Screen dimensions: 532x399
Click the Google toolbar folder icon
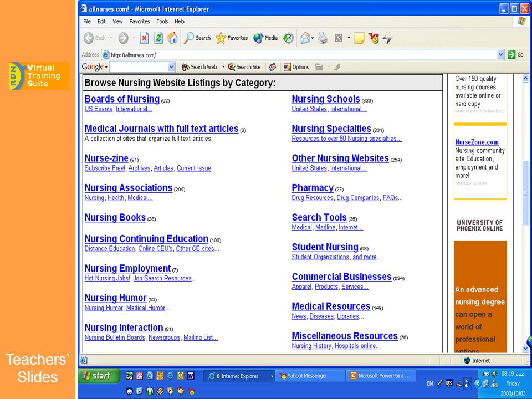pos(319,67)
